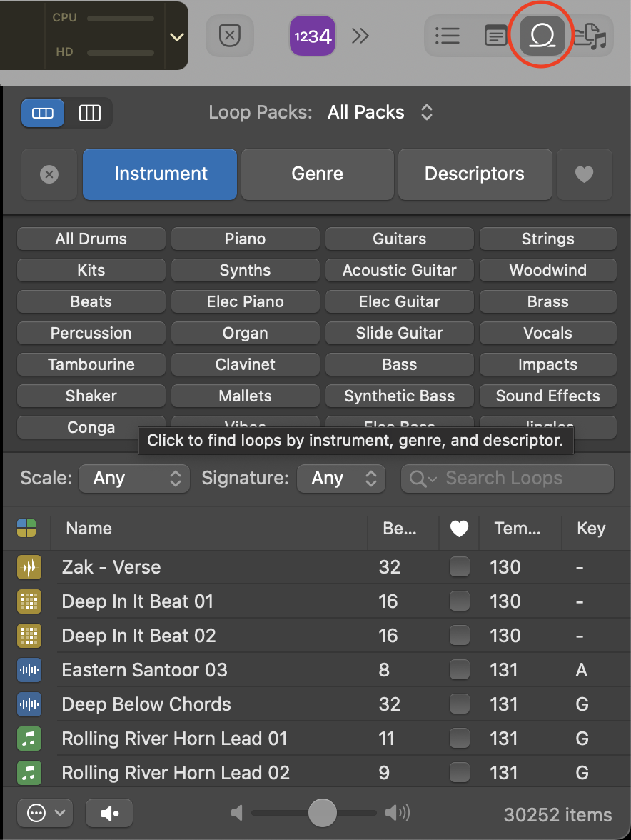Open the media Browsers icon
Image resolution: width=631 pixels, height=840 pixels.
pos(590,35)
